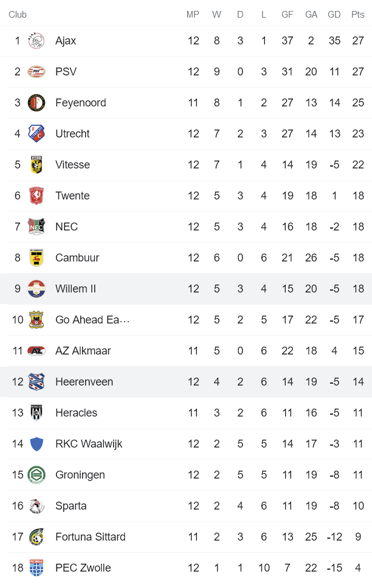Click the Ajax club crest
This screenshot has height=588, width=372.
tap(36, 41)
